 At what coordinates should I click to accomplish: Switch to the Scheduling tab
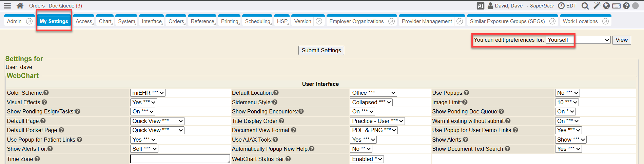(x=258, y=21)
